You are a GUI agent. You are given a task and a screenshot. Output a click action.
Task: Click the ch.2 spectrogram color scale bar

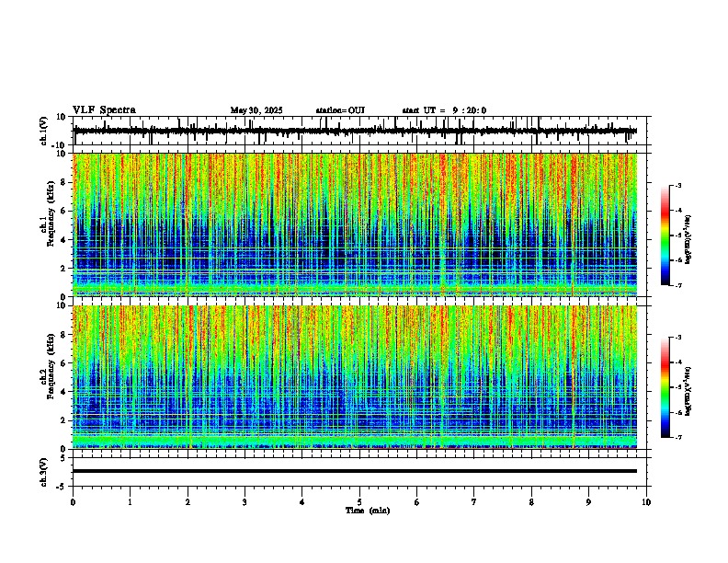click(665, 387)
